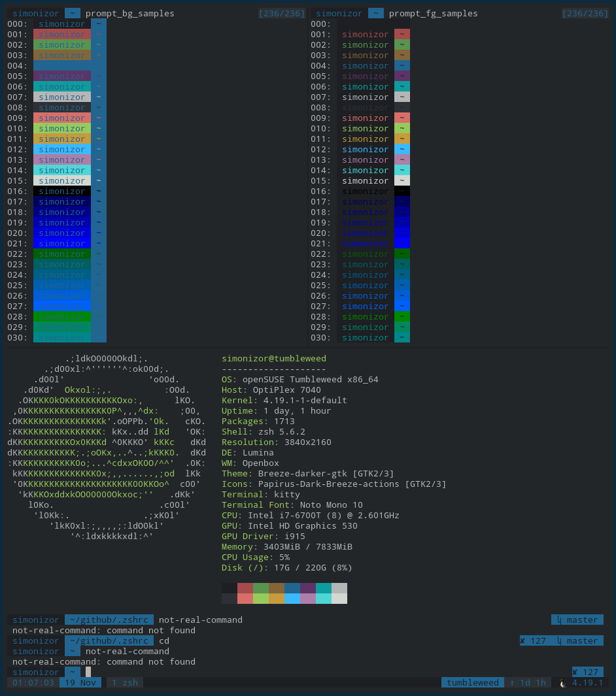Click row label '030:' in prompt_fg_samples pane
Viewport: 616px width, 696px height.
point(320,338)
